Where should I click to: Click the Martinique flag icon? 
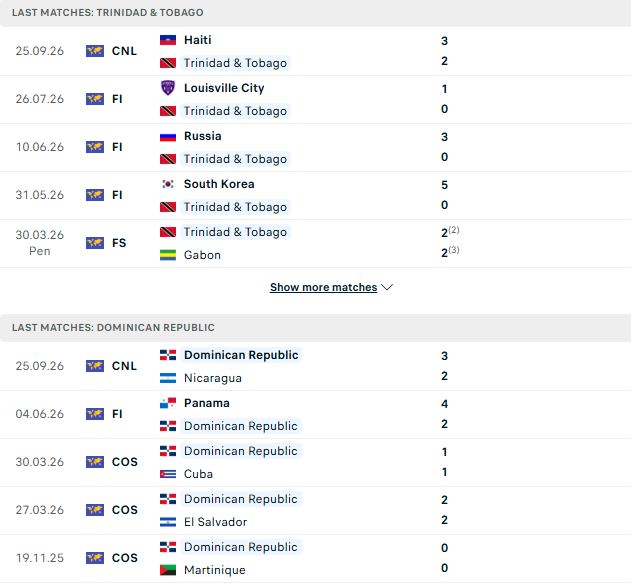[x=168, y=570]
